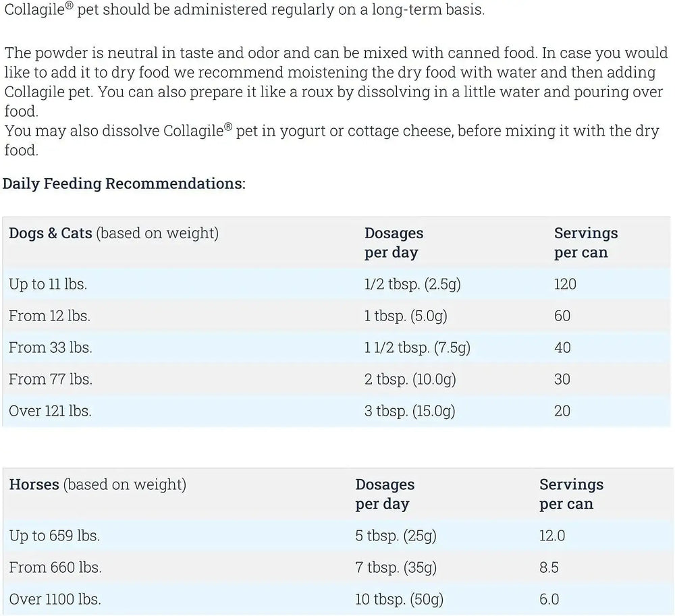
Task: Click the "7 tbsp. (35g)" horse dosage
Action: (396, 567)
